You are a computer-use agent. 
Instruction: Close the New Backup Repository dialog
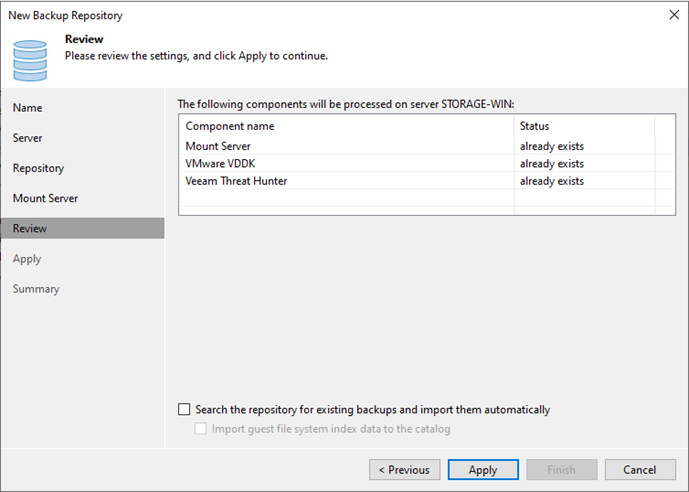(674, 15)
